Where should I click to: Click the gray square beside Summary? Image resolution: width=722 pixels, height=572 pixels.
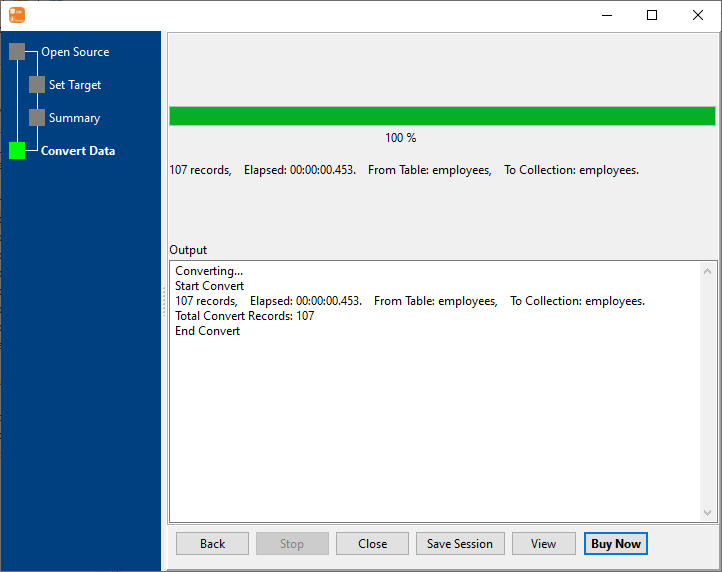(x=37, y=118)
